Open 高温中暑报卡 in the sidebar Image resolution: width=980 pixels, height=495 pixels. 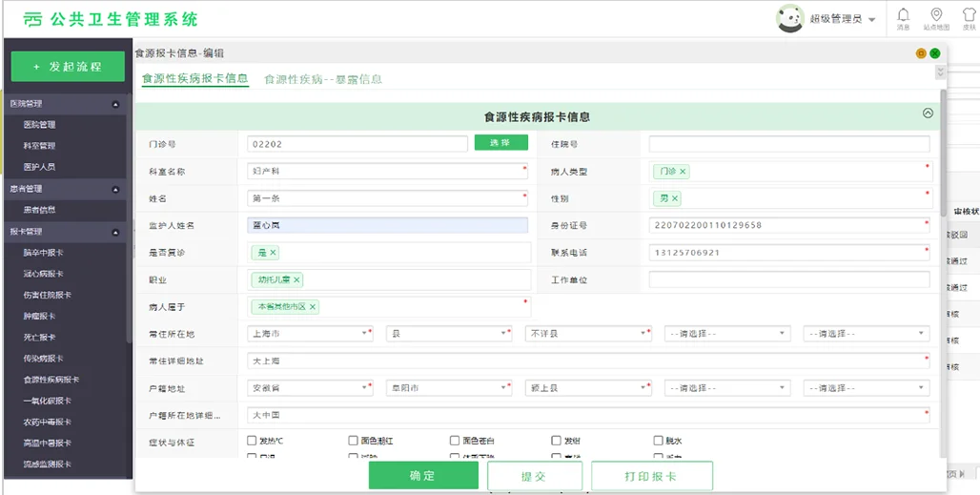tap(47, 443)
